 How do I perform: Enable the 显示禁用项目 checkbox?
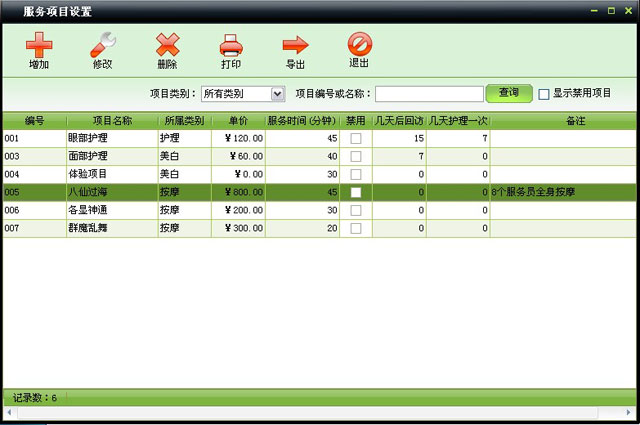(x=544, y=94)
